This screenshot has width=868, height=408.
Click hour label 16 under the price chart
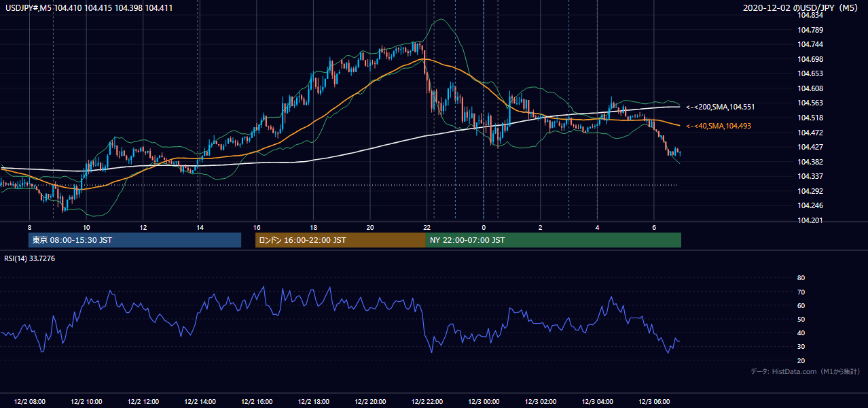pos(257,227)
